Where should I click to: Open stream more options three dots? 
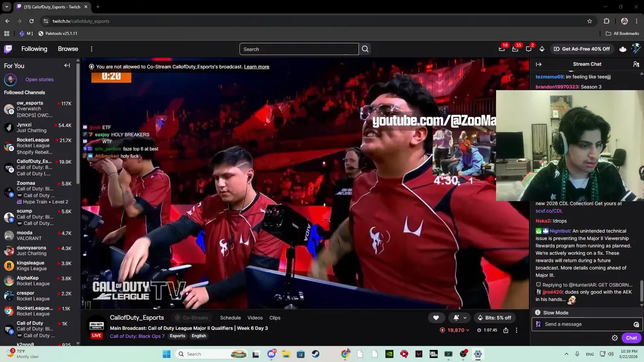tap(516, 330)
